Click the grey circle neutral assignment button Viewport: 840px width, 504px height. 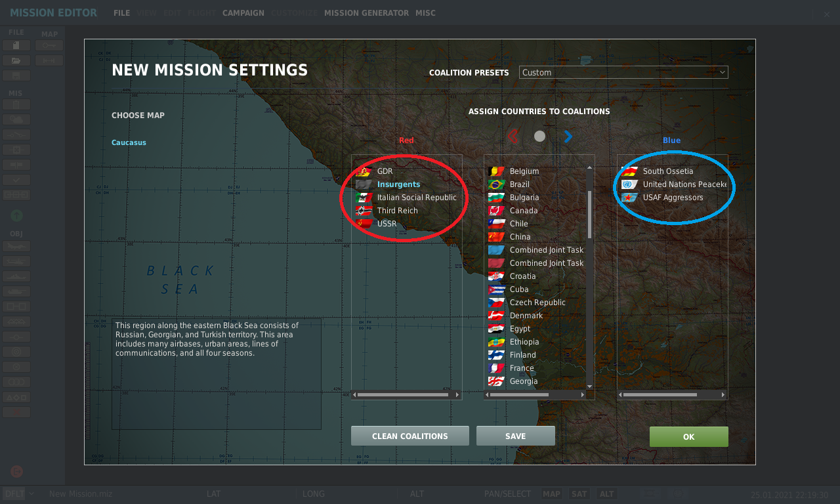coord(539,136)
